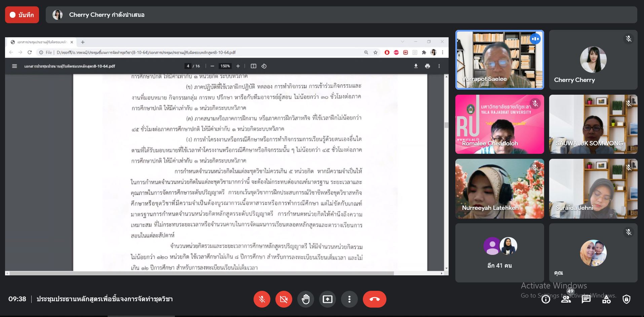Viewport: 644px width, 317px height.
Task: Click the PDF viewer hamburger menu
Action: coord(14,66)
